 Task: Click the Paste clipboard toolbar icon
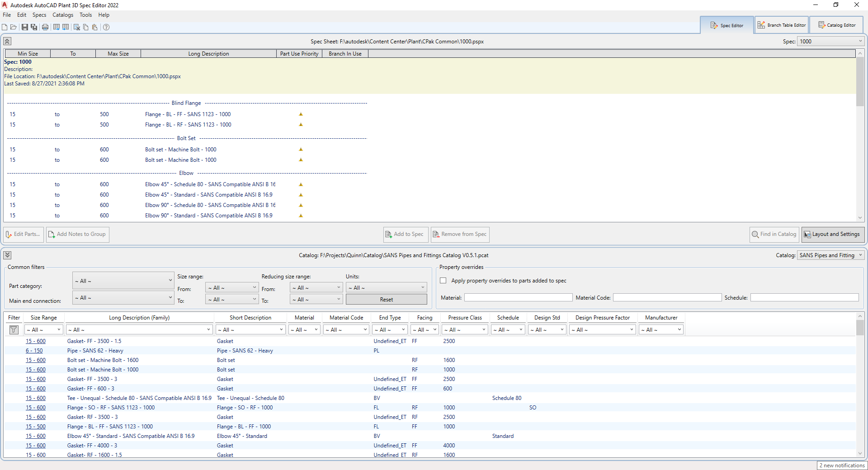click(95, 27)
